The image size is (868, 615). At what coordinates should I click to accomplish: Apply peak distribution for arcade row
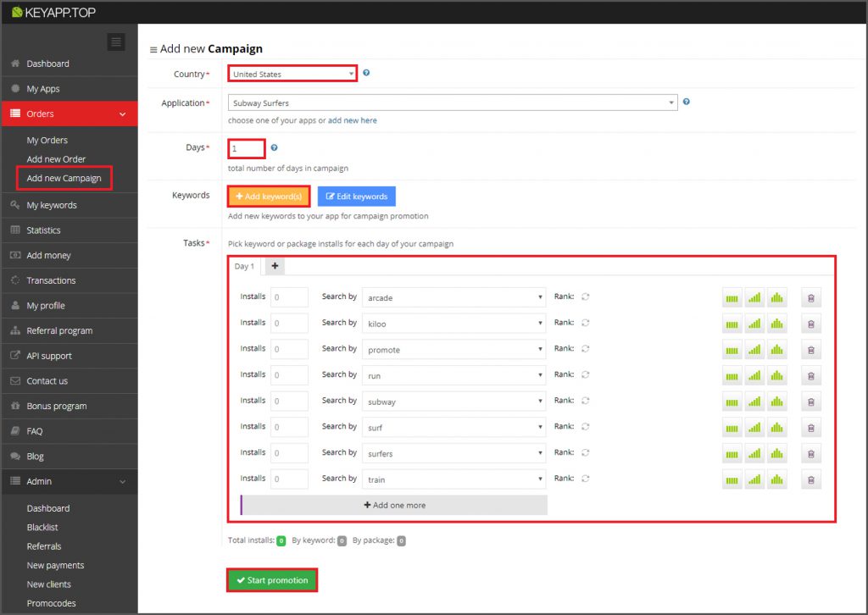[777, 298]
